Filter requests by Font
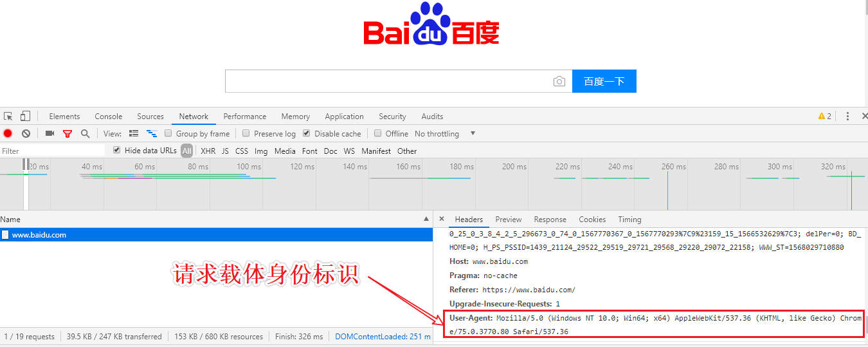Viewport: 868px width, 347px height. (x=310, y=151)
